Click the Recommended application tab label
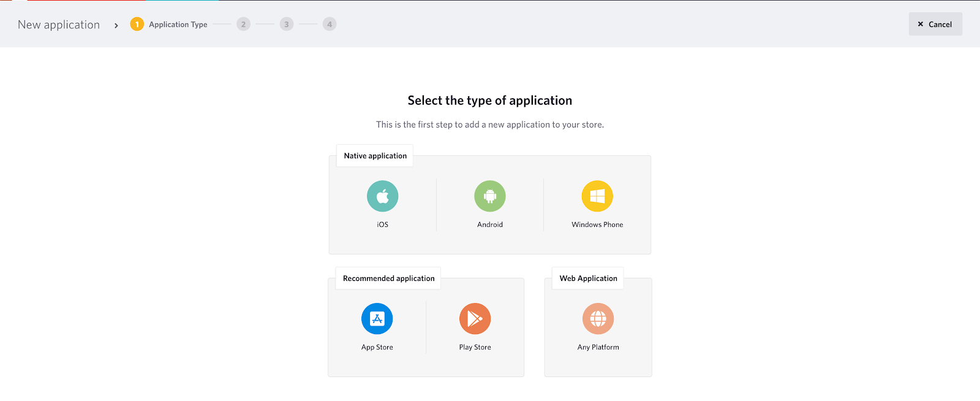 (x=388, y=278)
